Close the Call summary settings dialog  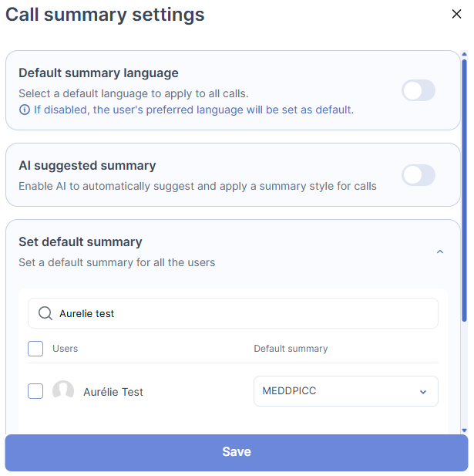pyautogui.click(x=456, y=14)
